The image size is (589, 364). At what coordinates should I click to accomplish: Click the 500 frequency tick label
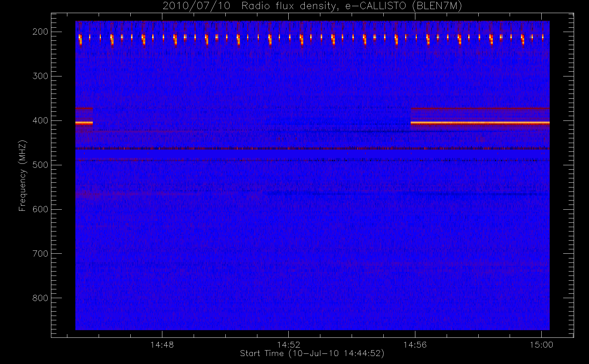[x=40, y=165]
